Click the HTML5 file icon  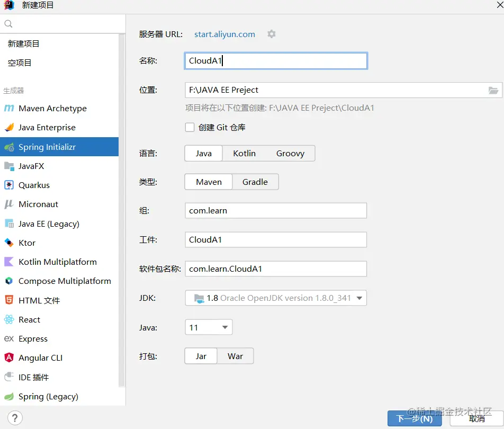tap(9, 300)
